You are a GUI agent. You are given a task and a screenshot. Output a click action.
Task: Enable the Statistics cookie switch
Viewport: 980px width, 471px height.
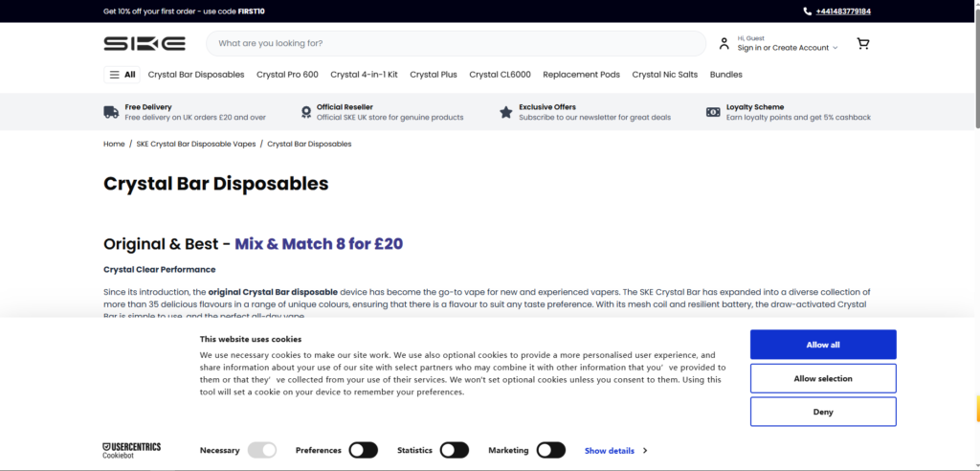pyautogui.click(x=455, y=450)
